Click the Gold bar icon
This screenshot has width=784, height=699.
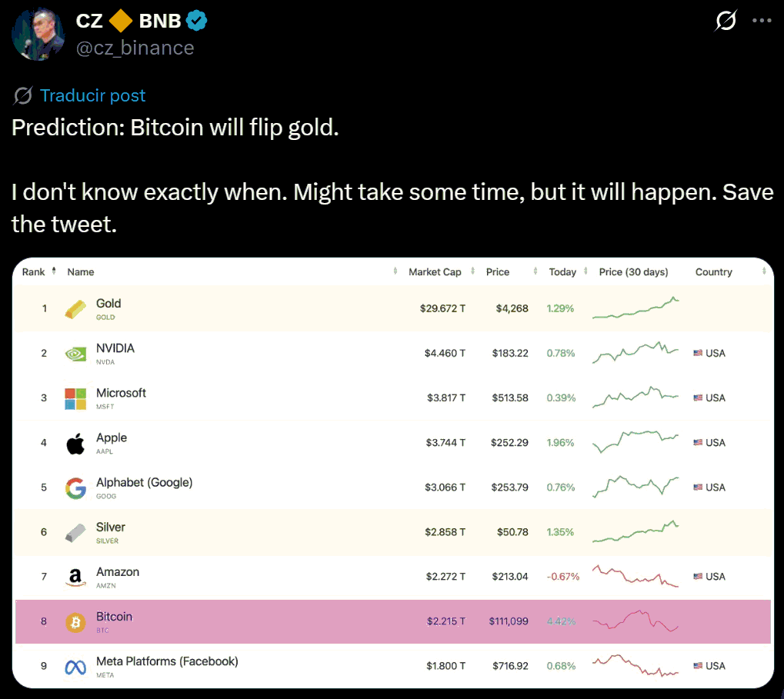75,309
